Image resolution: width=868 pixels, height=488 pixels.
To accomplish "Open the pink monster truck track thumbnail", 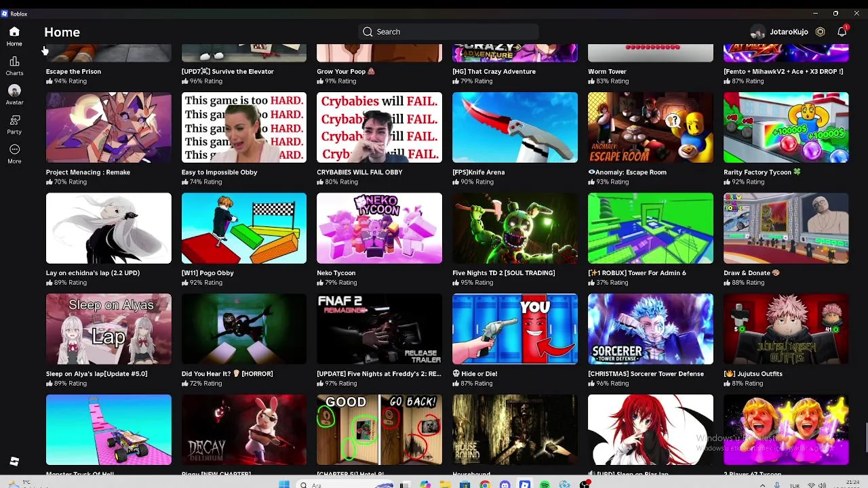I will click(x=108, y=430).
